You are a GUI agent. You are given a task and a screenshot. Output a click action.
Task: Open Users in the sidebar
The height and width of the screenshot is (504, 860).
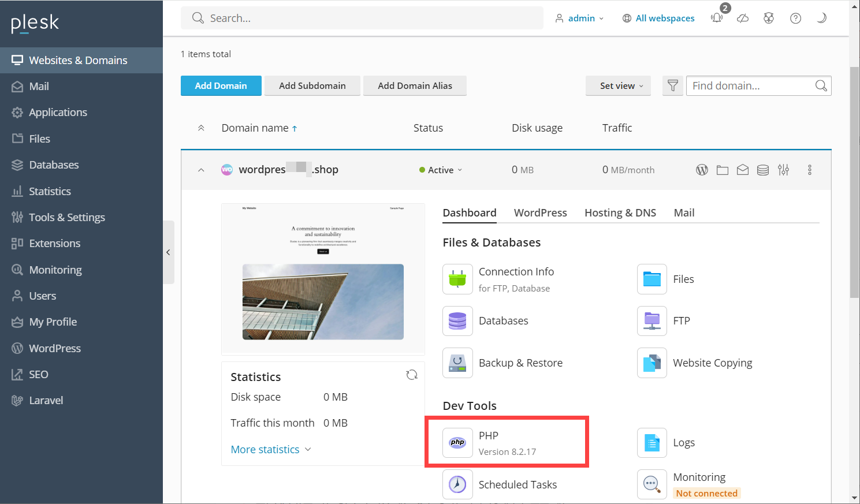click(x=81, y=296)
